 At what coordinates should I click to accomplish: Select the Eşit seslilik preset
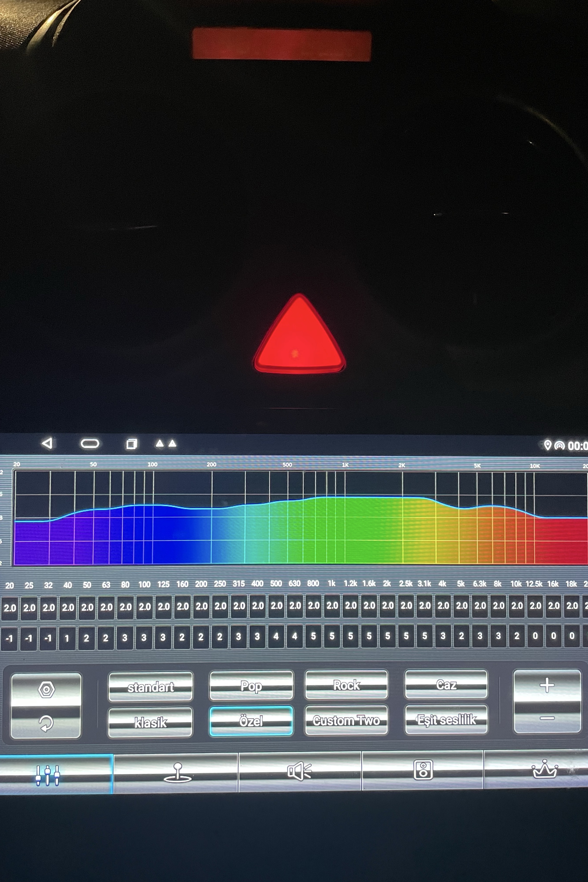(x=446, y=719)
